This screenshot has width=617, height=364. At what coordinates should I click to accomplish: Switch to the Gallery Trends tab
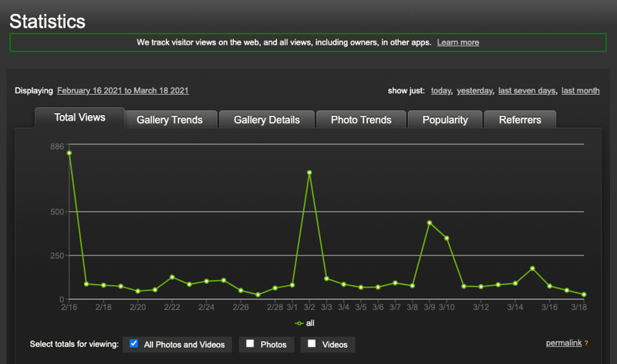(x=170, y=120)
